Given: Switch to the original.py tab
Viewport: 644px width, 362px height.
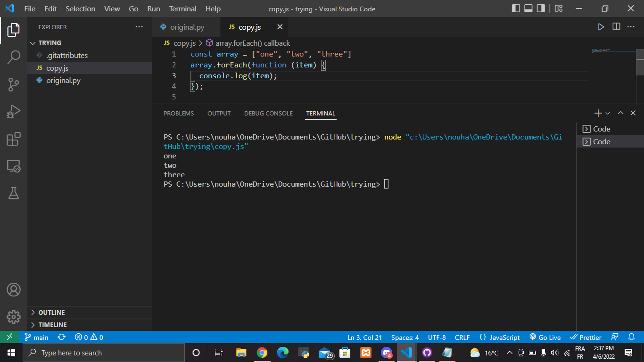Looking at the screenshot, I should [186, 27].
